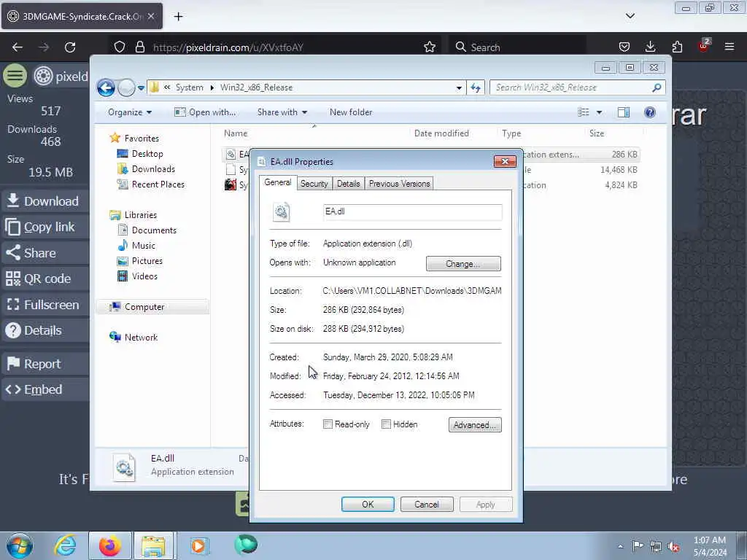Open pixeldrain file Details

click(46, 330)
